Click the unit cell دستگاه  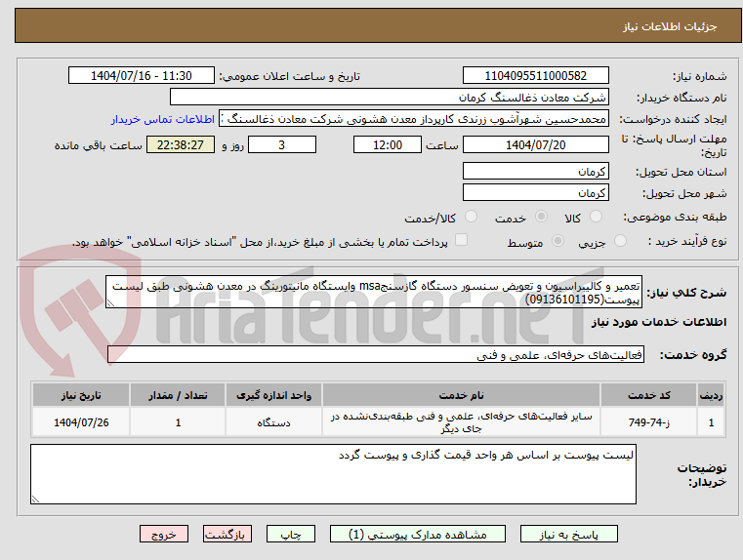pyautogui.click(x=273, y=422)
